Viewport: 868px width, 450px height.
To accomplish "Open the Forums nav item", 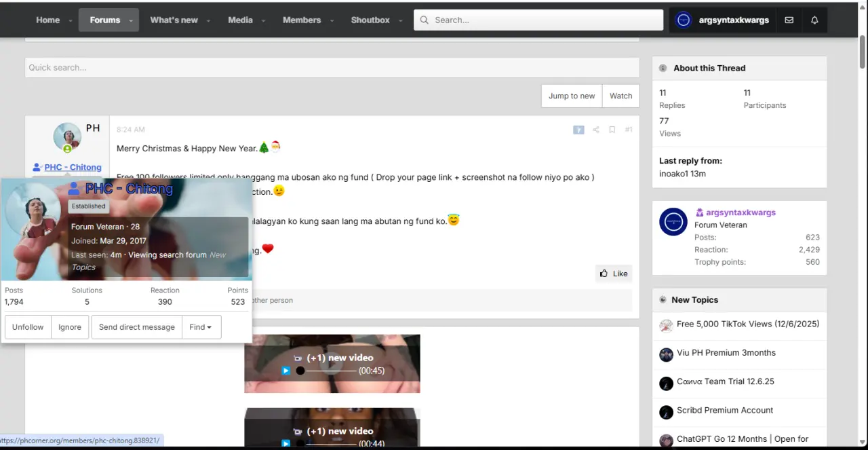I will (x=104, y=20).
